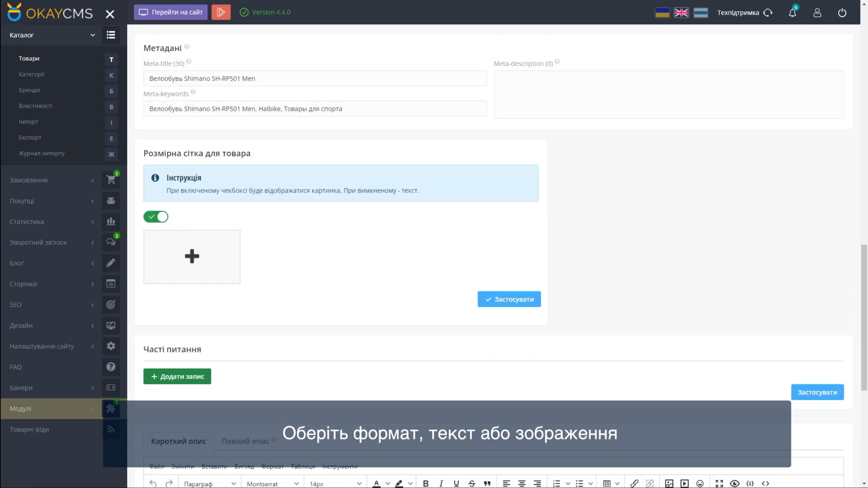Open Техпідтримка support link

pos(745,13)
